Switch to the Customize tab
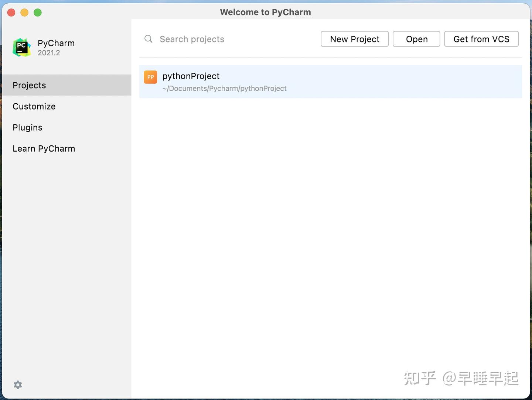Viewport: 532px width, 400px height. click(66, 106)
